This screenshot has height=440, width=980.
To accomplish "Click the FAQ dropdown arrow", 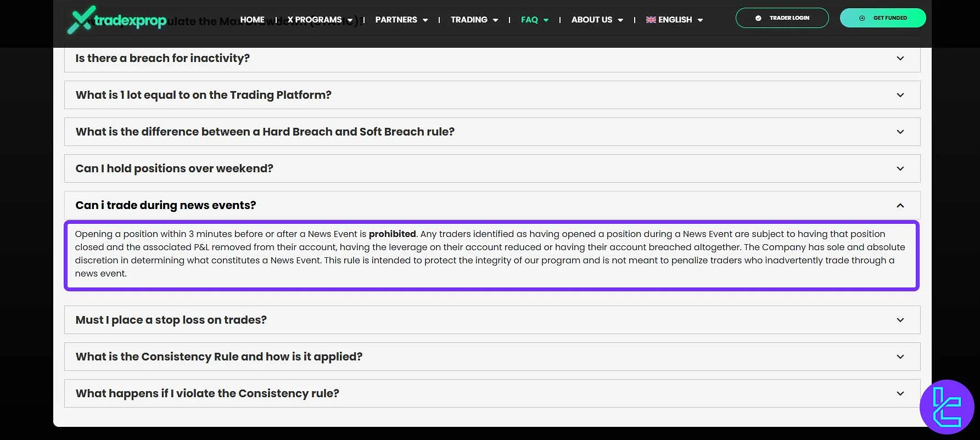I will tap(546, 20).
